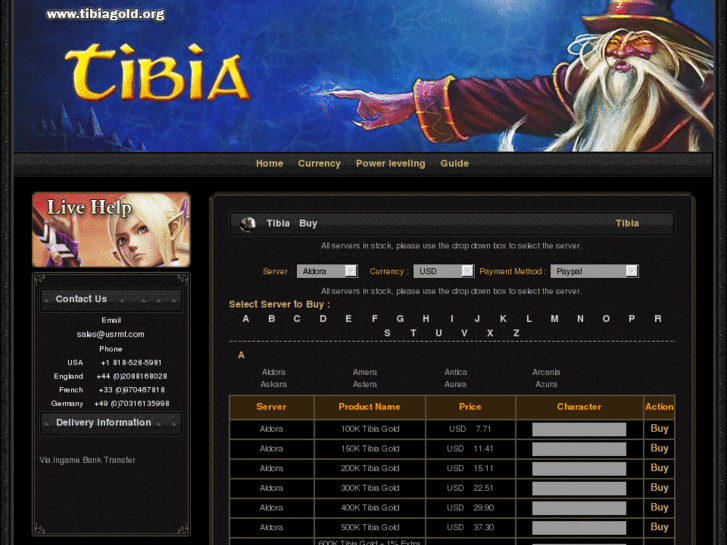The height and width of the screenshot is (545, 727).
Task: Click Character field for 200K Tibia Gold
Action: tap(579, 468)
